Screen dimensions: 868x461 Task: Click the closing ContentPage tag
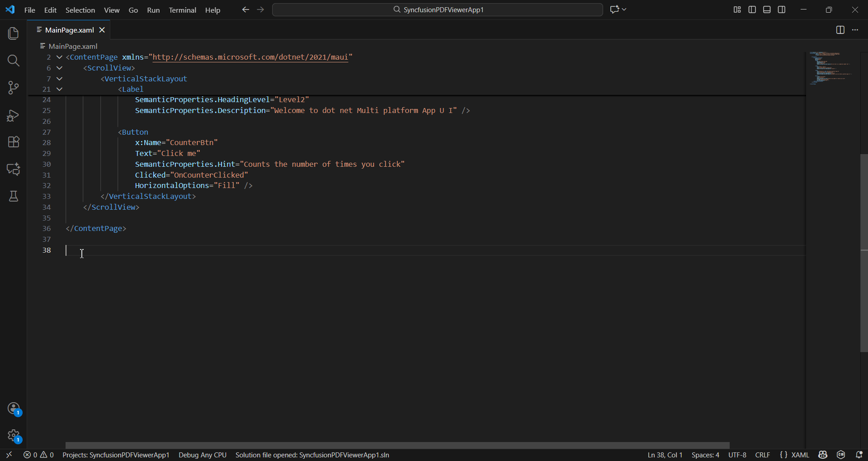coord(96,228)
